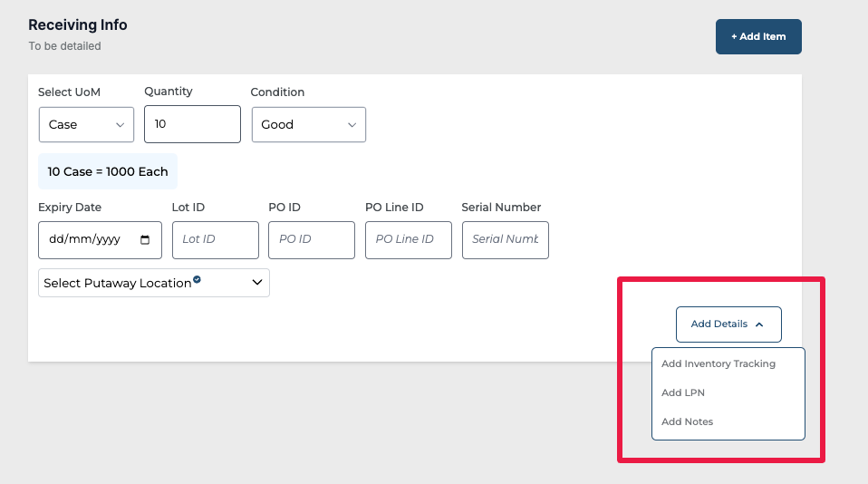The image size is (868, 484).
Task: Click the Quantity label above the field
Action: 169,92
